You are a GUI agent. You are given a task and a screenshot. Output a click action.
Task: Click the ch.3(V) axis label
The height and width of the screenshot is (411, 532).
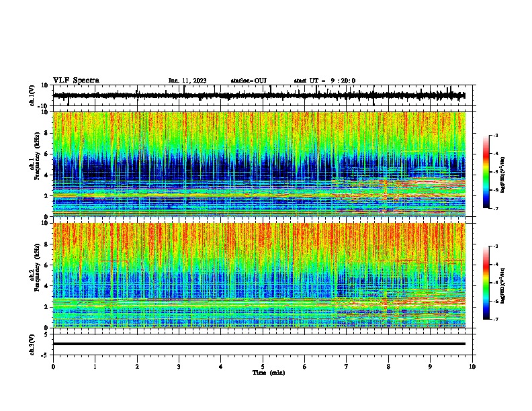coord(32,345)
